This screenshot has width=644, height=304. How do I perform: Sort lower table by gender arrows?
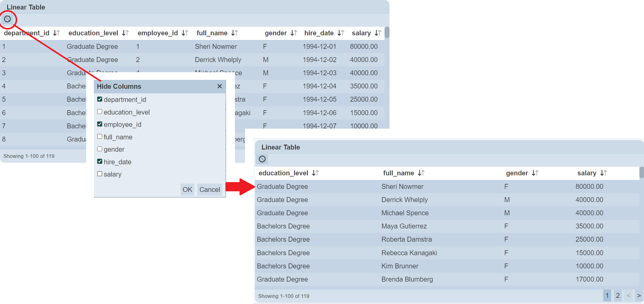click(x=535, y=173)
